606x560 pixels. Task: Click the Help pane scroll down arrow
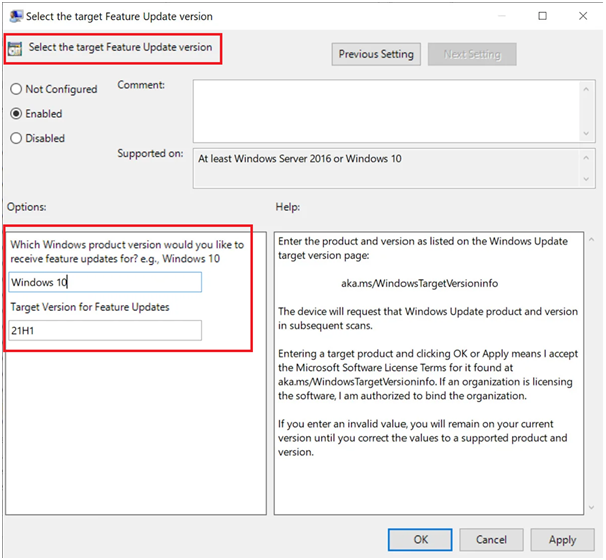click(591, 507)
